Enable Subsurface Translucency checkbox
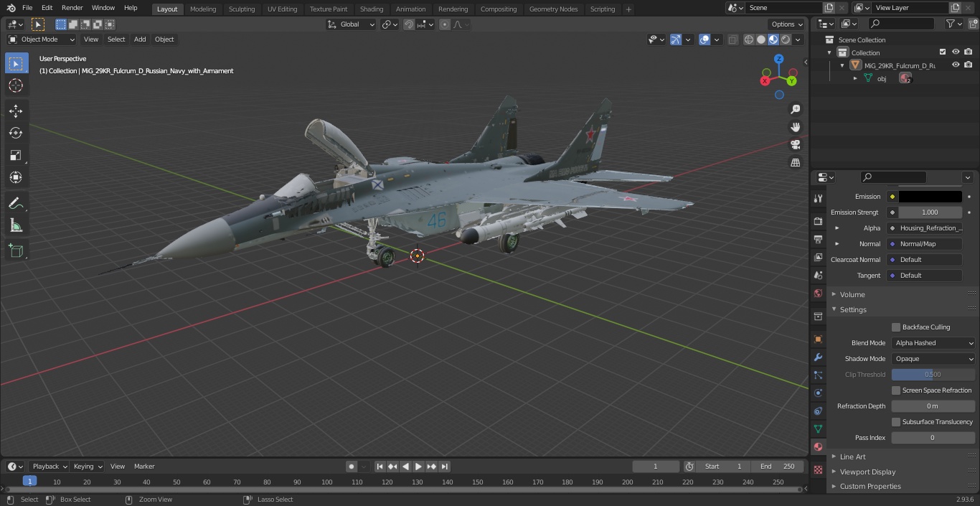The image size is (980, 506). [x=896, y=422]
